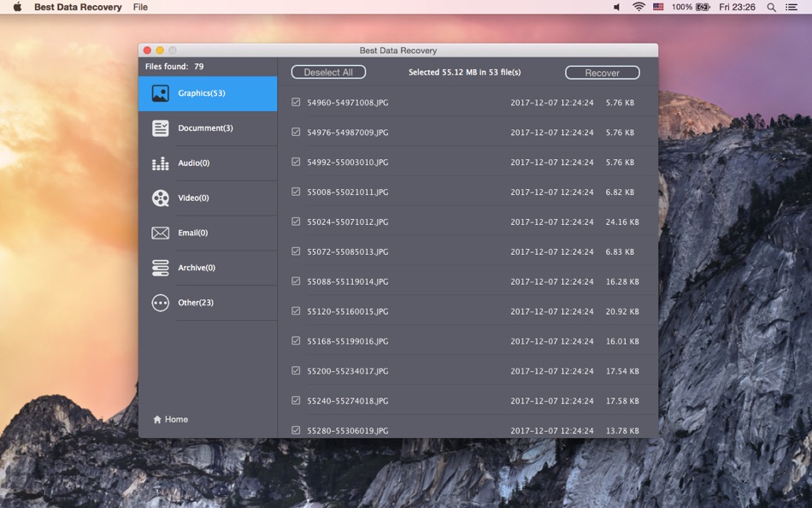812x508 pixels.
Task: Click the Graphics picture icon
Action: pos(160,93)
